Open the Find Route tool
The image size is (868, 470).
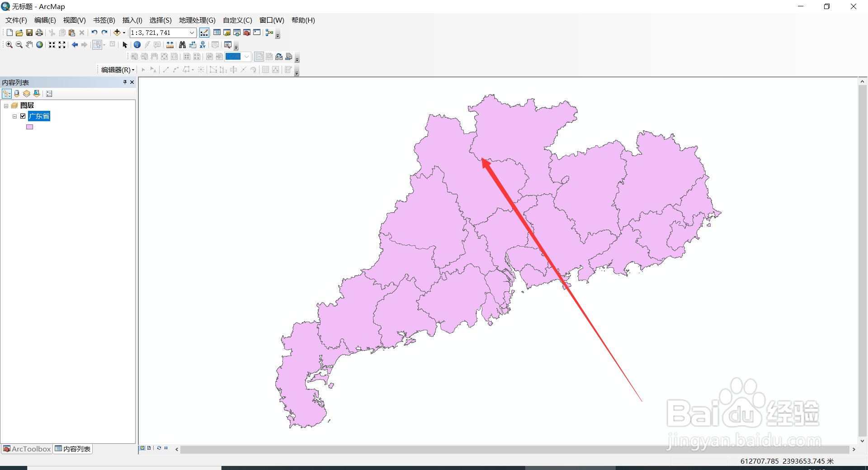click(193, 45)
